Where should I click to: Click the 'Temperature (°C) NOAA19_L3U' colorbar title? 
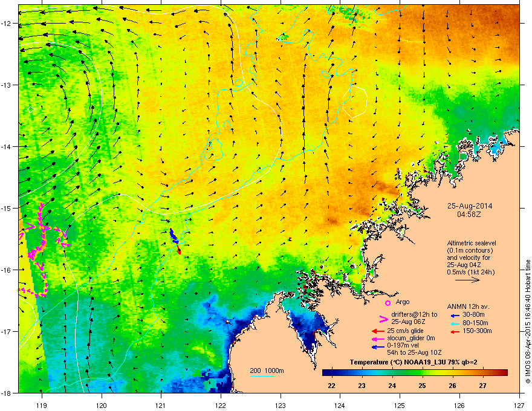pyautogui.click(x=397, y=362)
